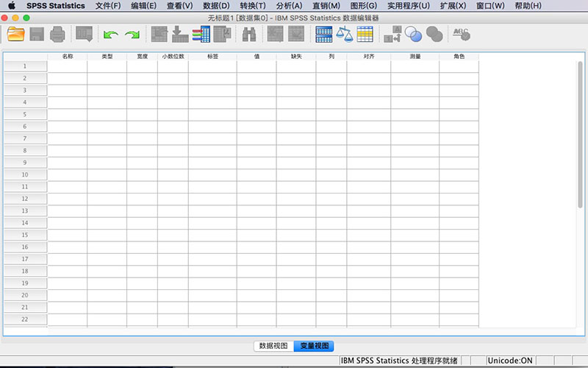588x368 pixels.
Task: Click Show All Variables gray circles icon
Action: point(434,34)
